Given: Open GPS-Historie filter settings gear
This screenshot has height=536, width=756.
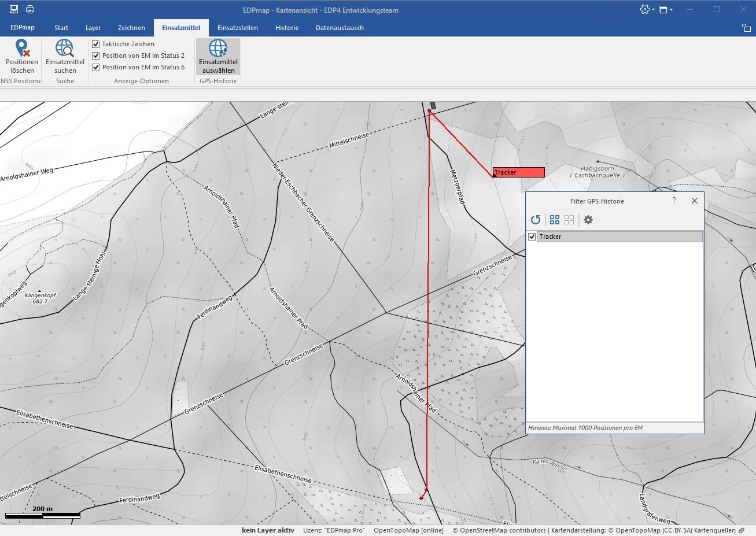Looking at the screenshot, I should (588, 220).
